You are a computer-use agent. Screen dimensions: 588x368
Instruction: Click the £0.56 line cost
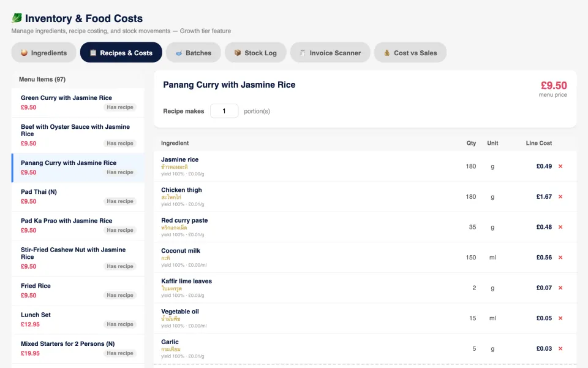(544, 258)
